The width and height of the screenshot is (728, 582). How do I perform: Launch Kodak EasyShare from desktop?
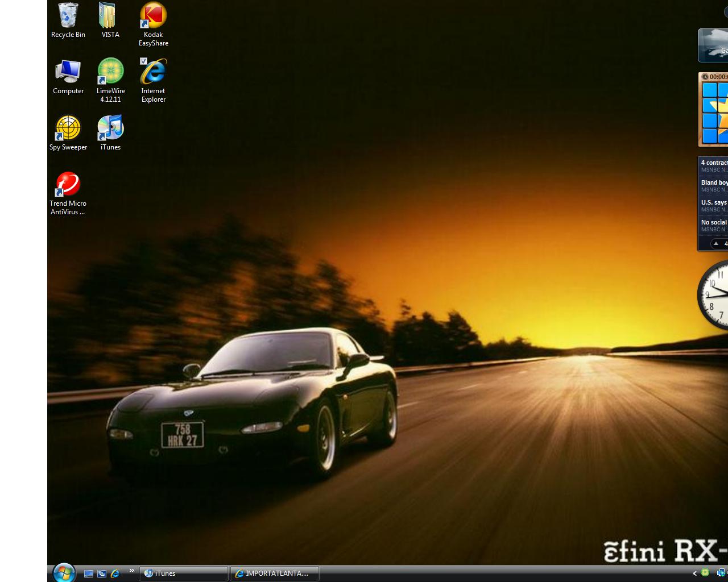tap(153, 17)
